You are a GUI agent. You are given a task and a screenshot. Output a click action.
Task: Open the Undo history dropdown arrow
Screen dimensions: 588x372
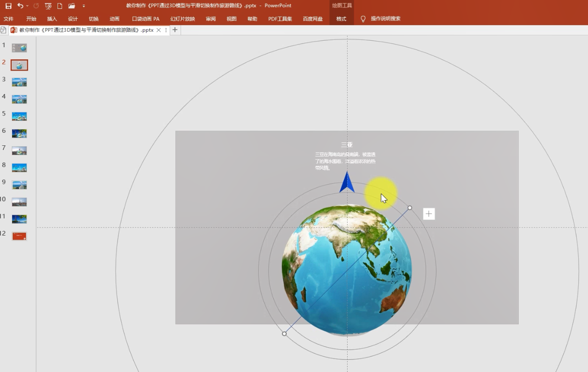point(28,6)
